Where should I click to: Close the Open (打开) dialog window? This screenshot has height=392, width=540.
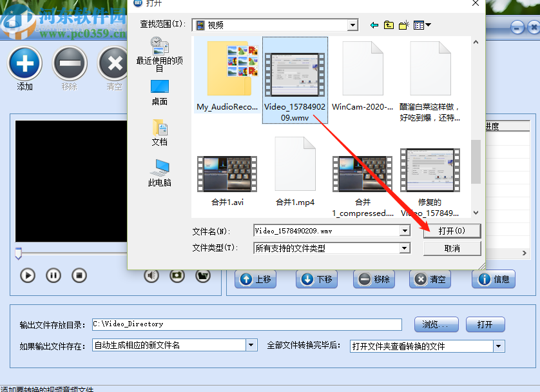click(x=476, y=3)
